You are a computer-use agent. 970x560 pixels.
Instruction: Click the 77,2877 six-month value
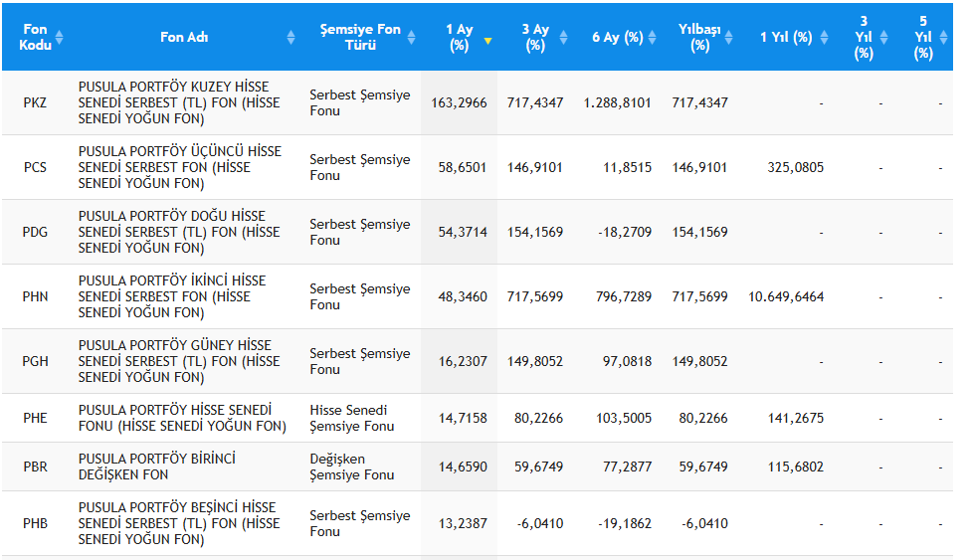tap(628, 467)
